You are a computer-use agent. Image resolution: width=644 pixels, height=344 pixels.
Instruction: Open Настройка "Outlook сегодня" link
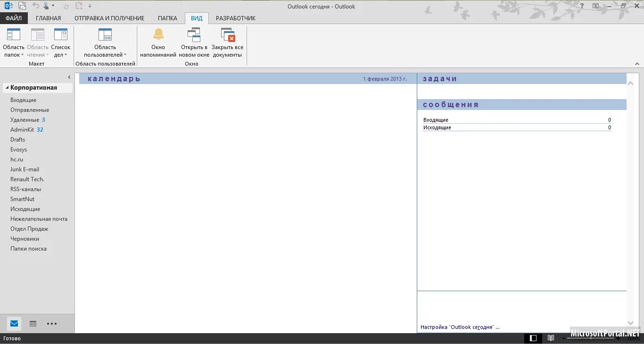[460, 327]
